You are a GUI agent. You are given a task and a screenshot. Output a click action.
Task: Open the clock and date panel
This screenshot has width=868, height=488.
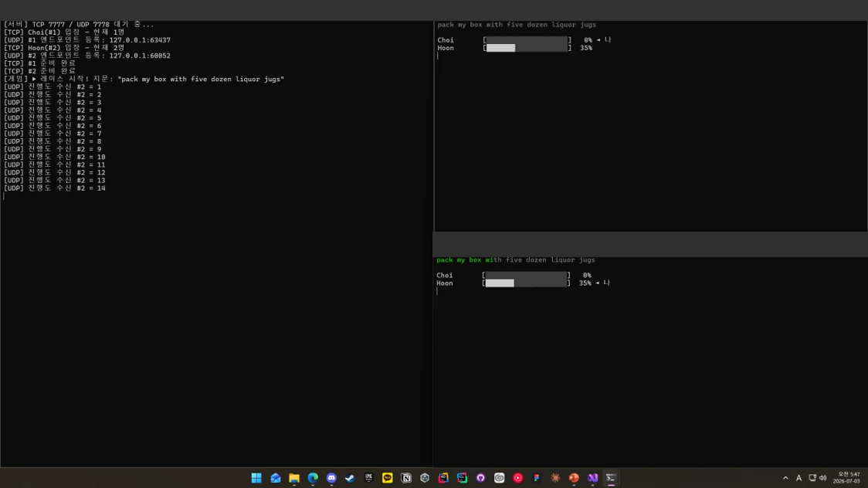847,478
